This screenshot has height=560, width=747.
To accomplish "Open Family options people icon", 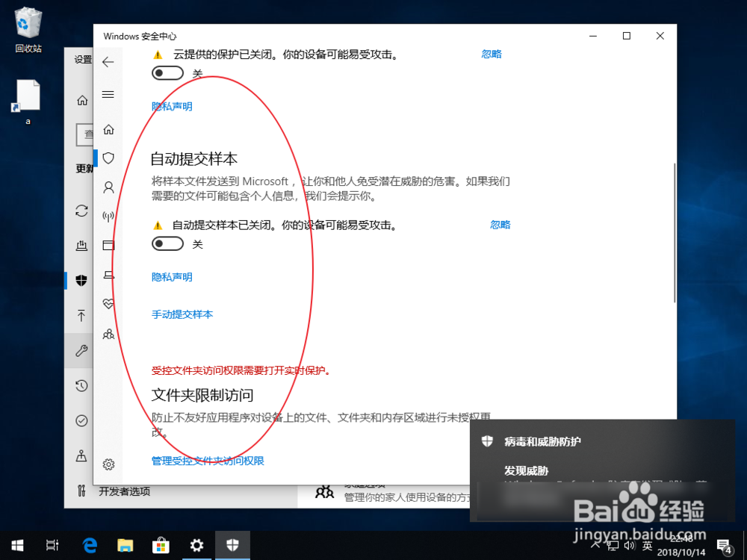I will (x=108, y=334).
